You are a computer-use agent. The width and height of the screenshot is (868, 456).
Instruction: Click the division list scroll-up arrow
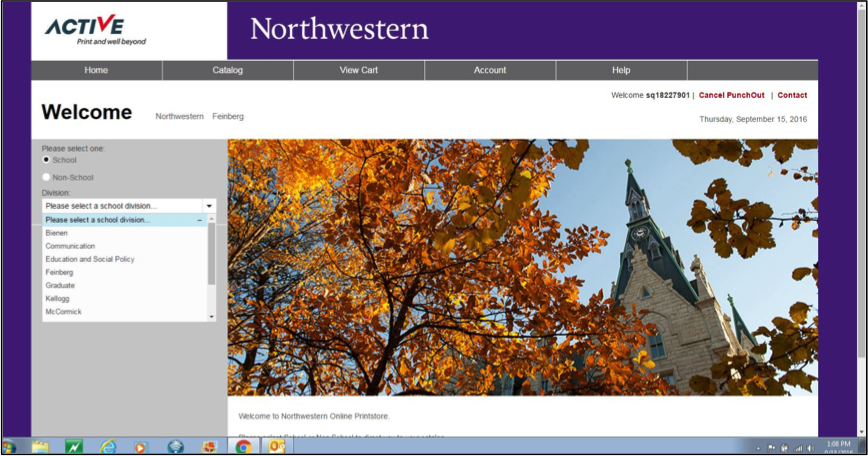[x=211, y=218]
